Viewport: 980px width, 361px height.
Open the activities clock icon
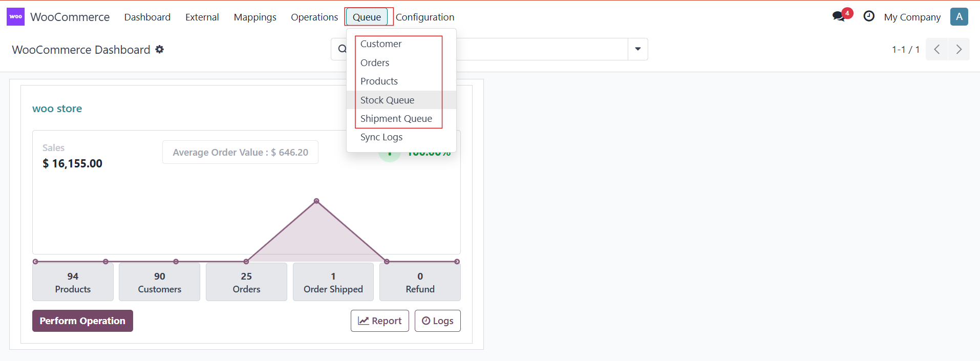869,16
